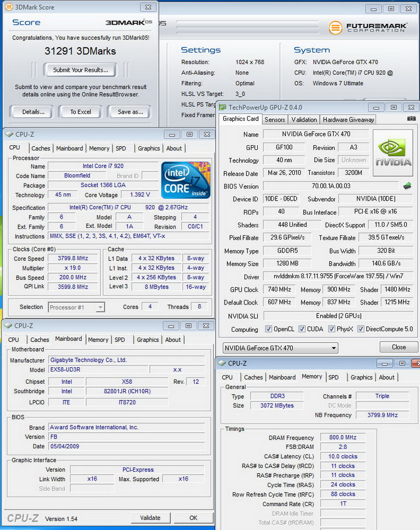Click the GPU-Z title bar app icon
The image size is (420, 530).
tap(222, 107)
